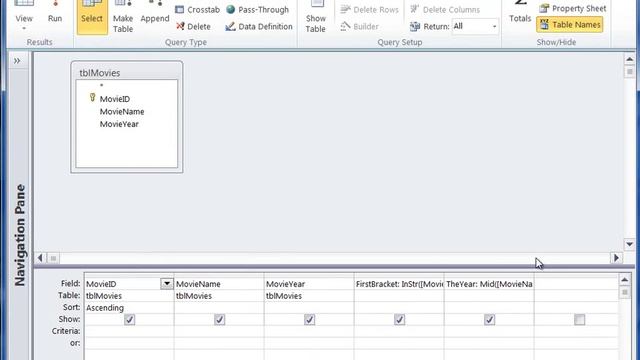Click the TheYear expression field cell
The height and width of the screenshot is (360, 640).
(x=489, y=284)
